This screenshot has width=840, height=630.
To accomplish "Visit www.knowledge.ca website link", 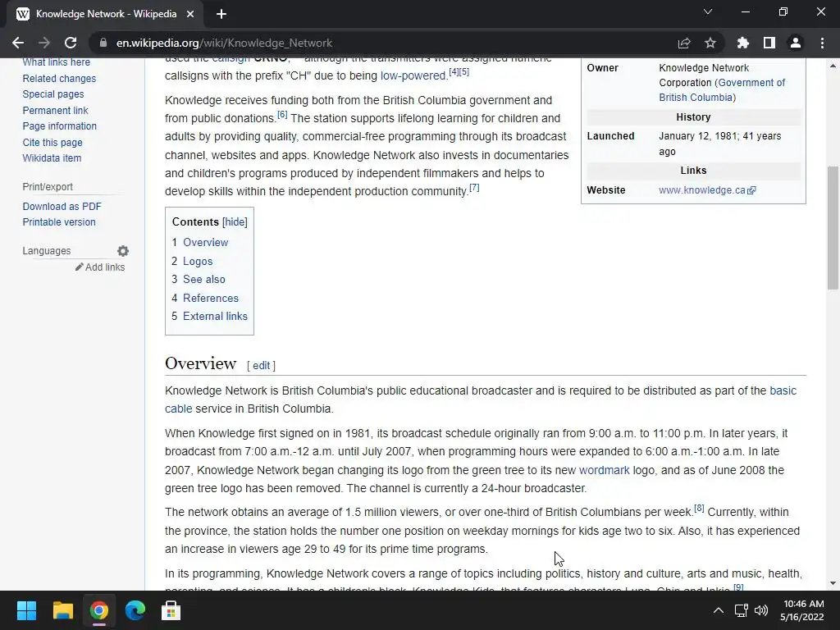I will tap(707, 190).
